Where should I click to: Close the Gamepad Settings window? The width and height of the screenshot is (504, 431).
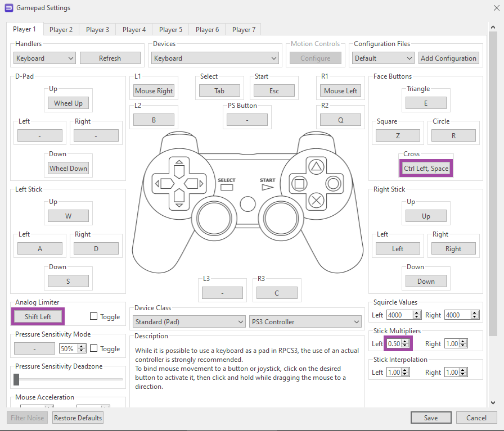[496, 8]
